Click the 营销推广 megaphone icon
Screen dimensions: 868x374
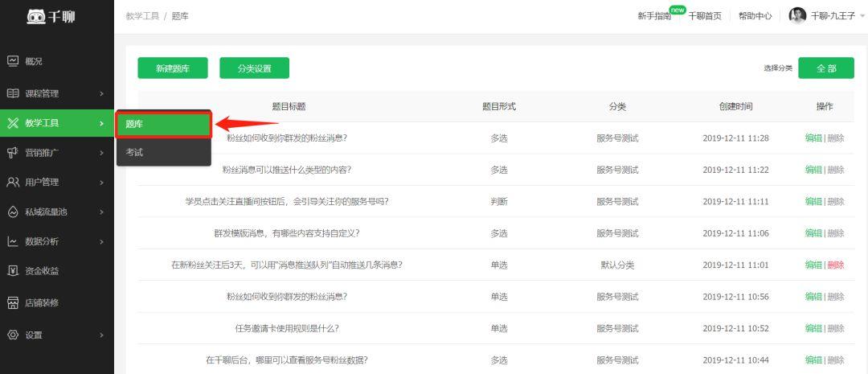point(13,152)
